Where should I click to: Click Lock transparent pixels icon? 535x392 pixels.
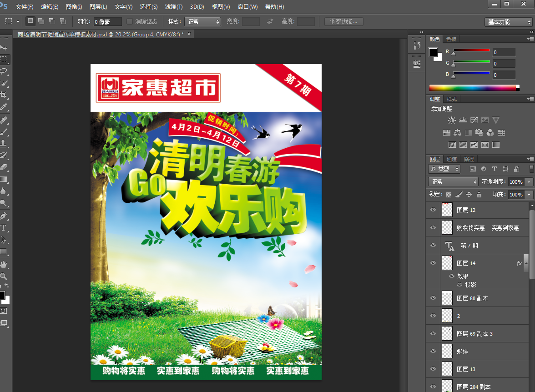point(449,195)
